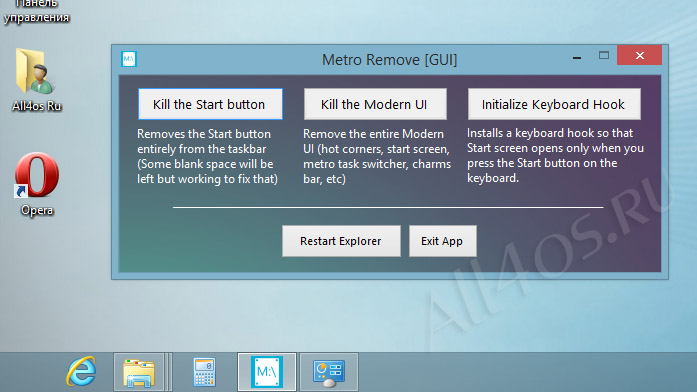Open Internet Explorer from the taskbar

click(x=81, y=372)
